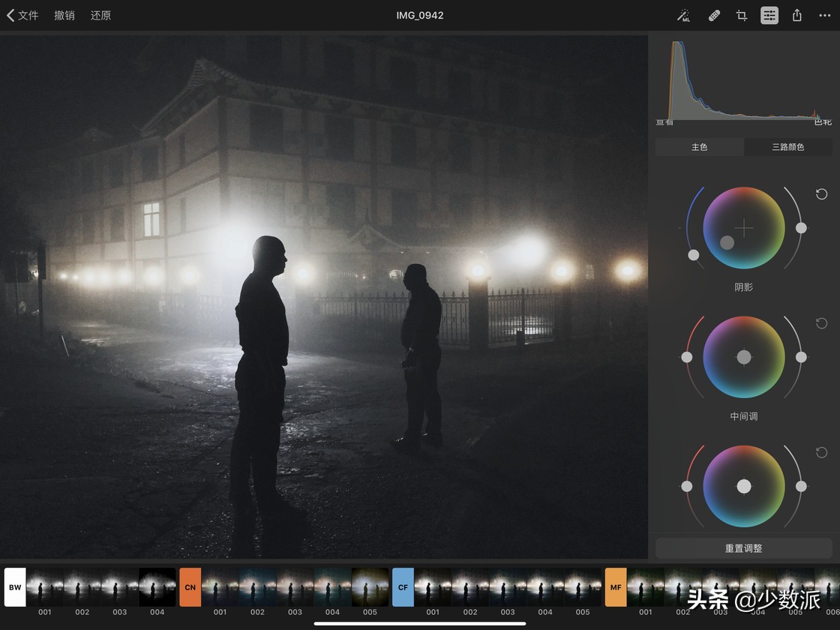The width and height of the screenshot is (840, 630).
Task: Apply the BW 004 preset thumbnail
Action: [x=157, y=587]
